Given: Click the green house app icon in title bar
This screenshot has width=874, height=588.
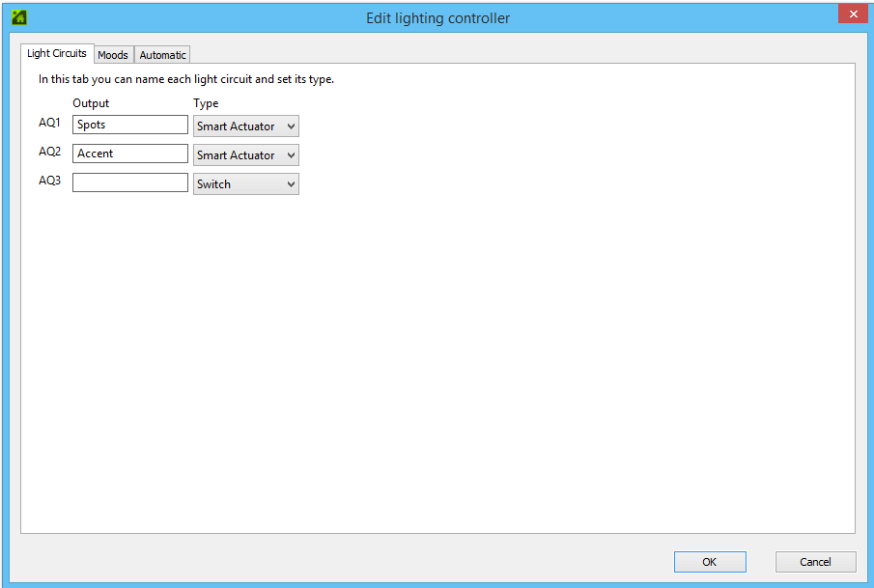Looking at the screenshot, I should point(18,16).
